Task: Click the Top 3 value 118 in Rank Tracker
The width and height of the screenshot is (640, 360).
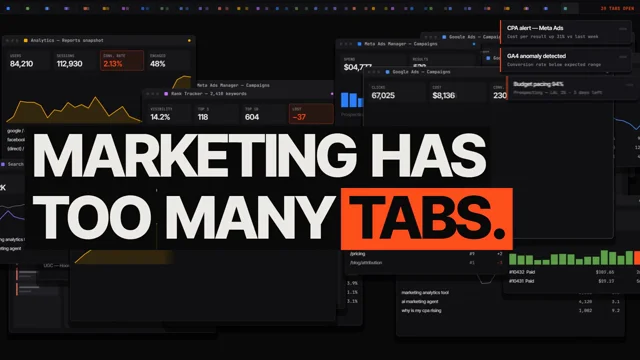Action: coord(203,117)
